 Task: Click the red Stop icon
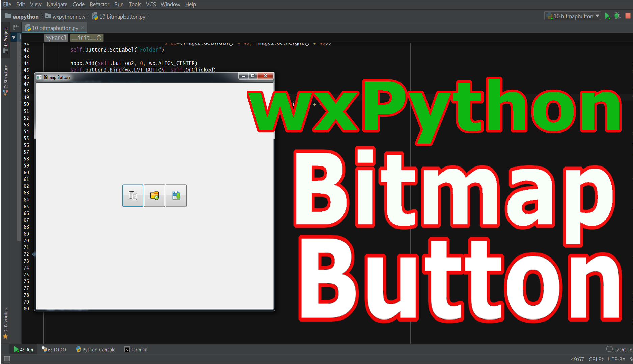pyautogui.click(x=628, y=16)
